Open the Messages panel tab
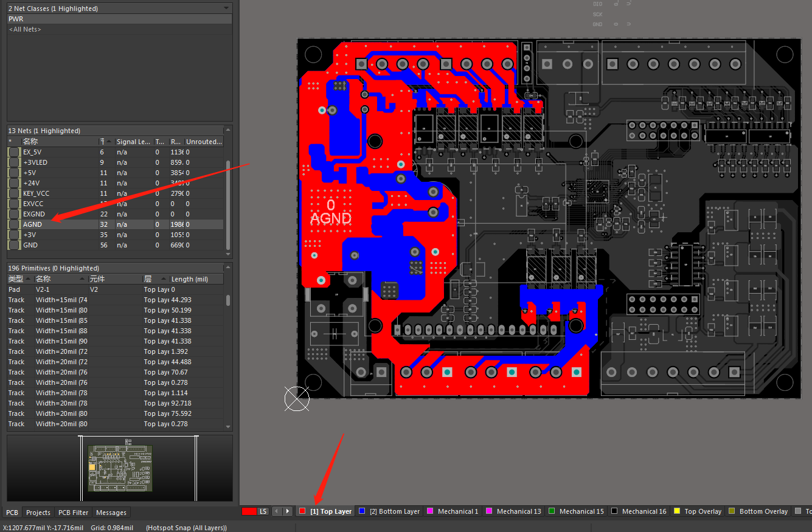 pos(111,513)
